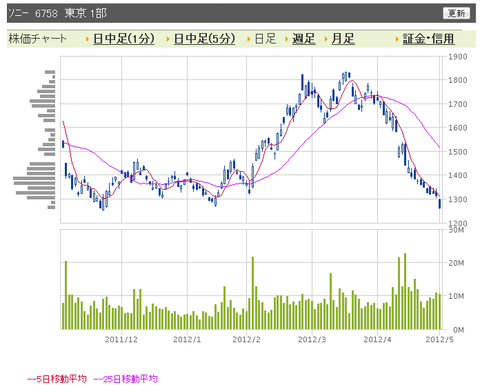Click the 1600 price axis label
This screenshot has height=385, width=480.
pyautogui.click(x=458, y=128)
